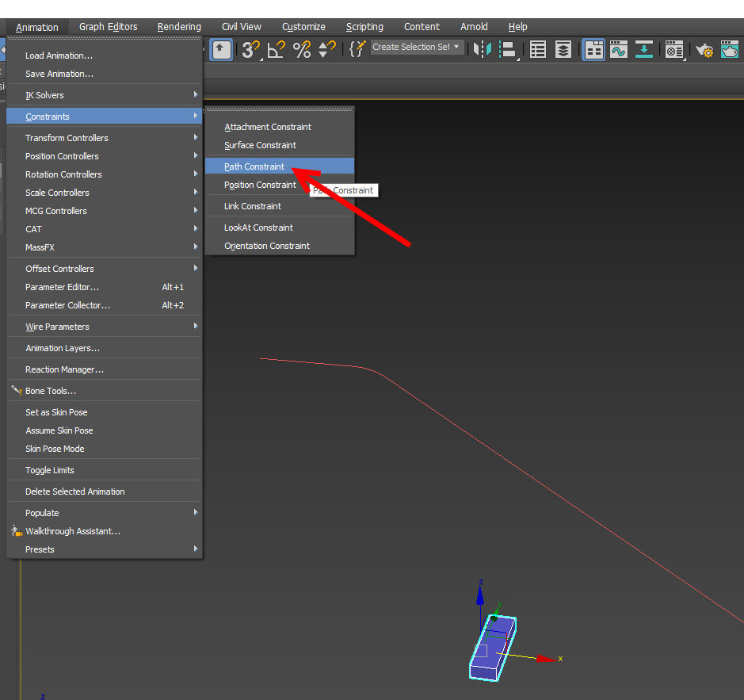Screen dimensions: 744x700
Task: Toggle Percent Snap
Action: (302, 49)
